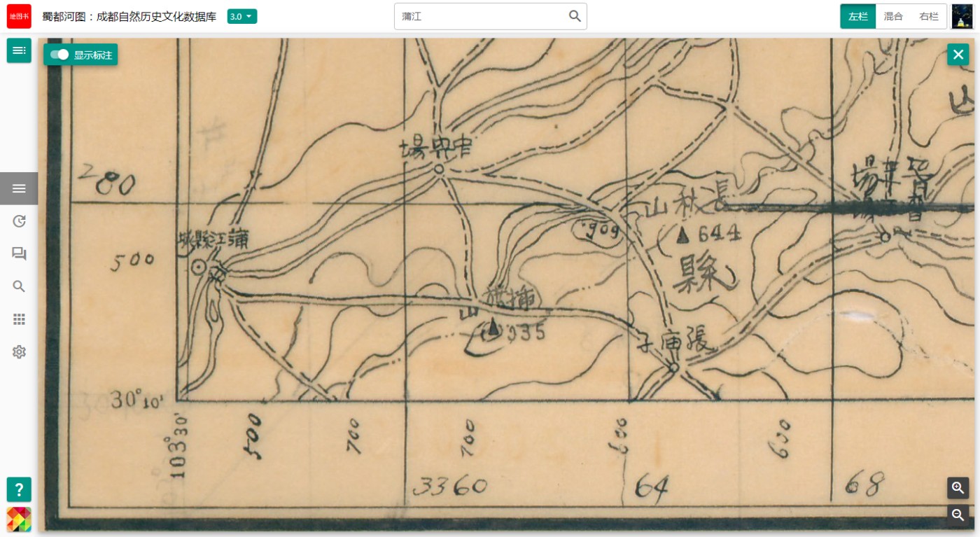Select the highlighted hamburger sidebar item
This screenshot has width=980, height=537.
click(x=19, y=188)
